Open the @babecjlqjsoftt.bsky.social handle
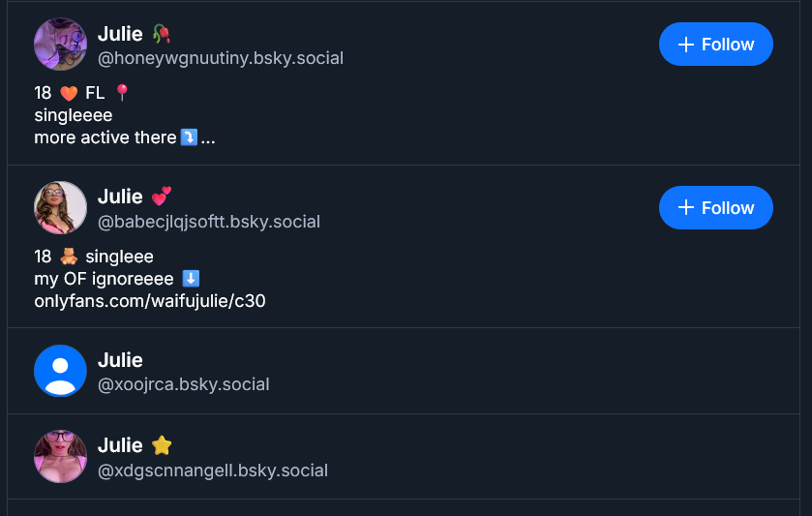 (x=209, y=222)
